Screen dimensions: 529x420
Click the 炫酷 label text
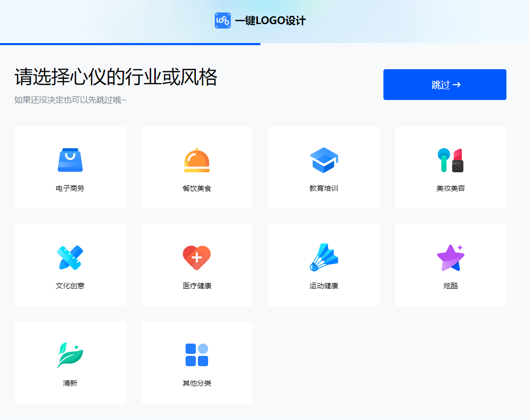pyautogui.click(x=451, y=286)
